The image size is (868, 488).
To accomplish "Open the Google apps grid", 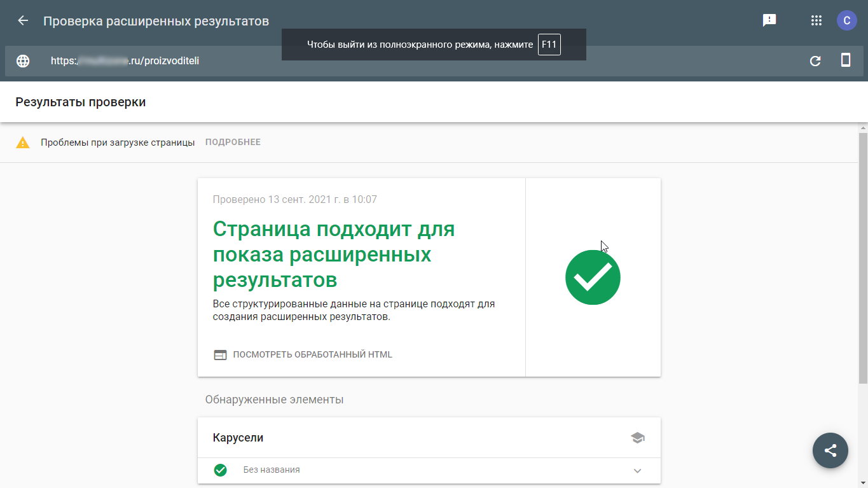I will click(816, 20).
